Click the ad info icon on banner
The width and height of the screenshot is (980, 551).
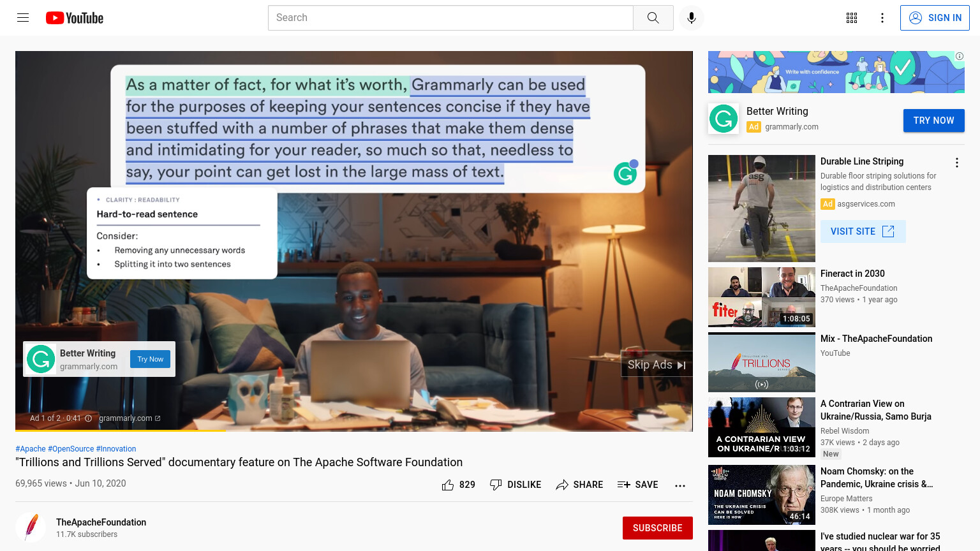click(x=959, y=56)
